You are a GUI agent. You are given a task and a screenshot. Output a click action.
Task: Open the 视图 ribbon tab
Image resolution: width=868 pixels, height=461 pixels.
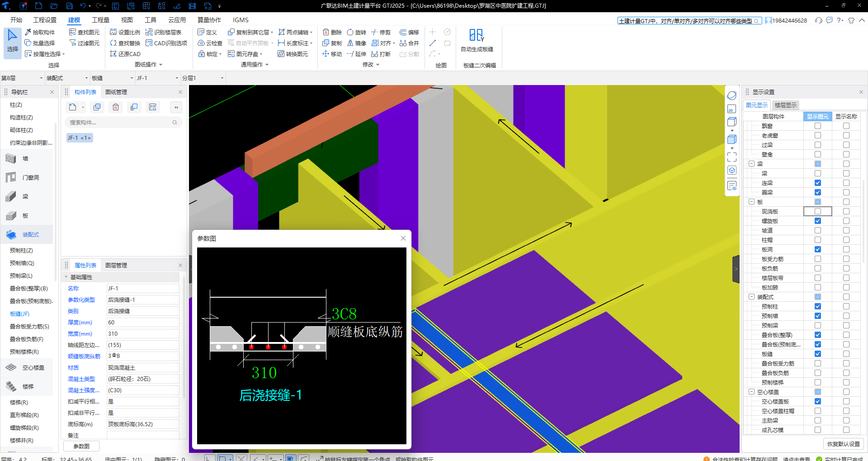click(127, 20)
